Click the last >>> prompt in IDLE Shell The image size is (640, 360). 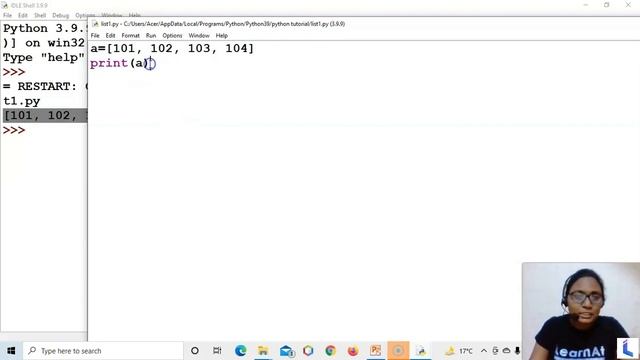click(x=14, y=130)
